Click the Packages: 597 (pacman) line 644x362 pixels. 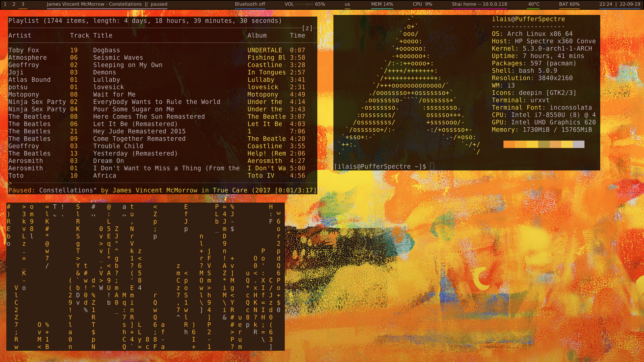[x=534, y=64]
